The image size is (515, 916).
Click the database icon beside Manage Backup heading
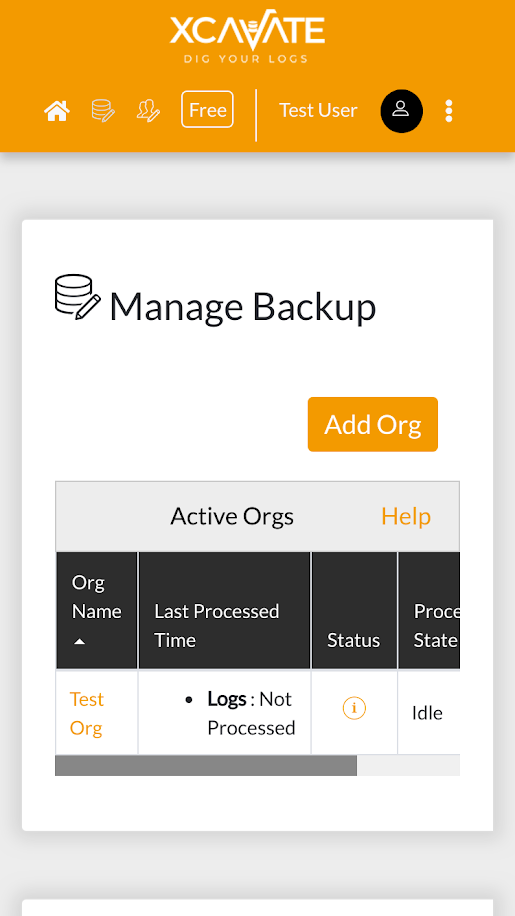point(78,297)
